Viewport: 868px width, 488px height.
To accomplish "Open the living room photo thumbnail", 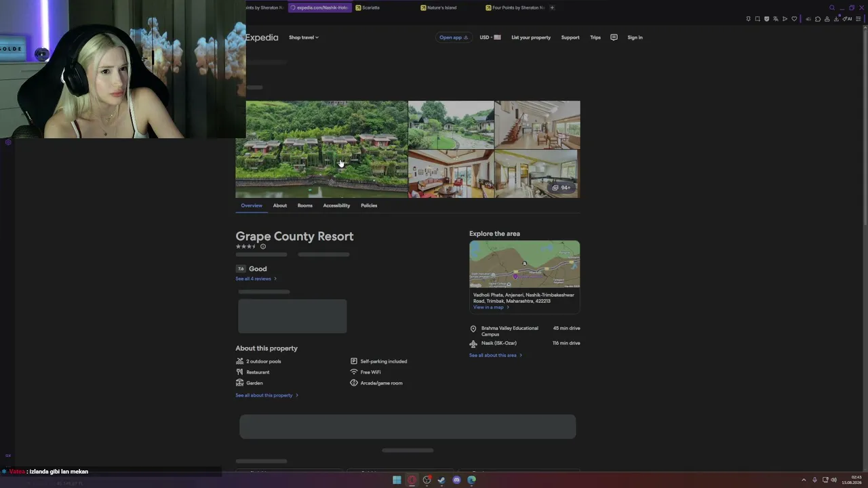I will 451,174.
